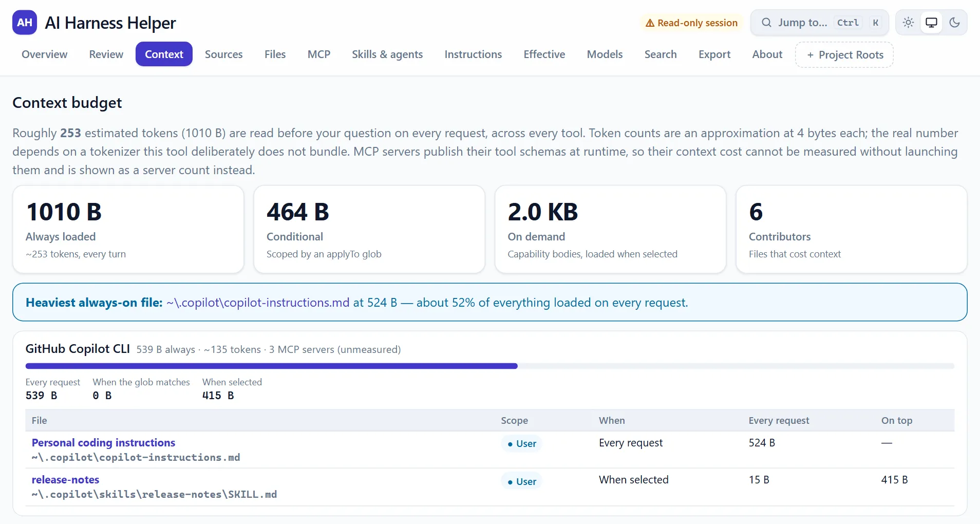Viewport: 980px width, 524px height.
Task: Click the 415 B On top cell
Action: (x=894, y=479)
